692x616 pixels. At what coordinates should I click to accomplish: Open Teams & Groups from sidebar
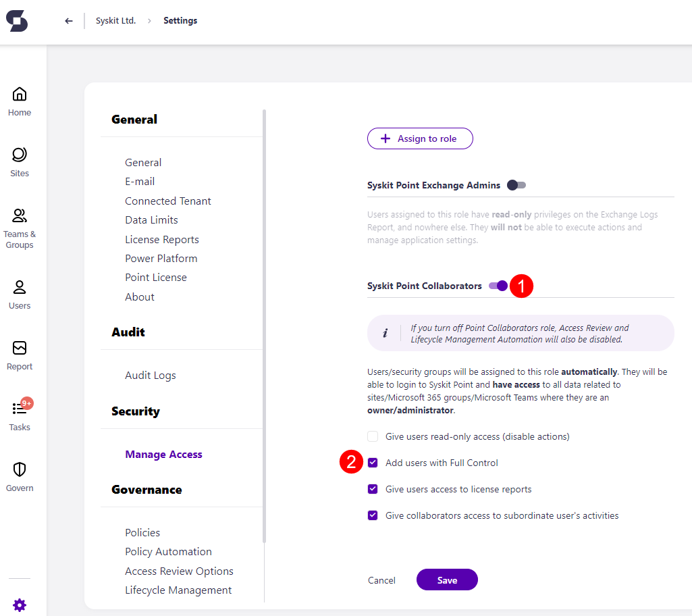pyautogui.click(x=20, y=224)
